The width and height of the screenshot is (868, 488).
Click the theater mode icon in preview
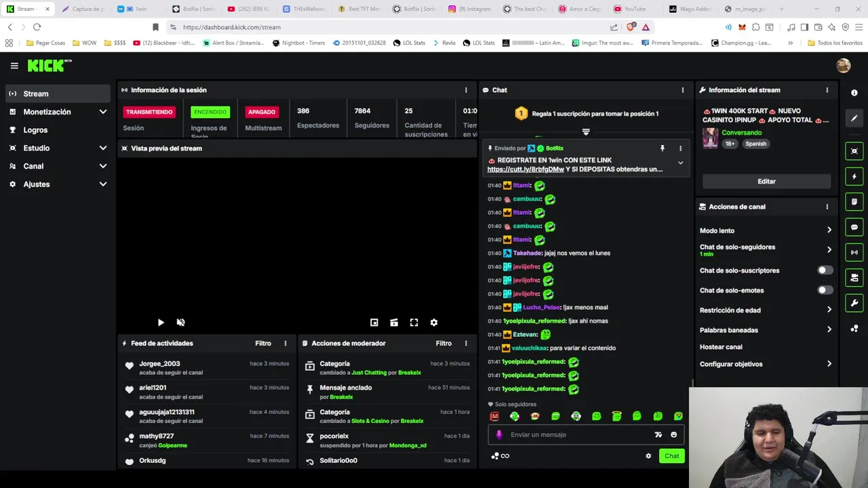click(x=394, y=323)
